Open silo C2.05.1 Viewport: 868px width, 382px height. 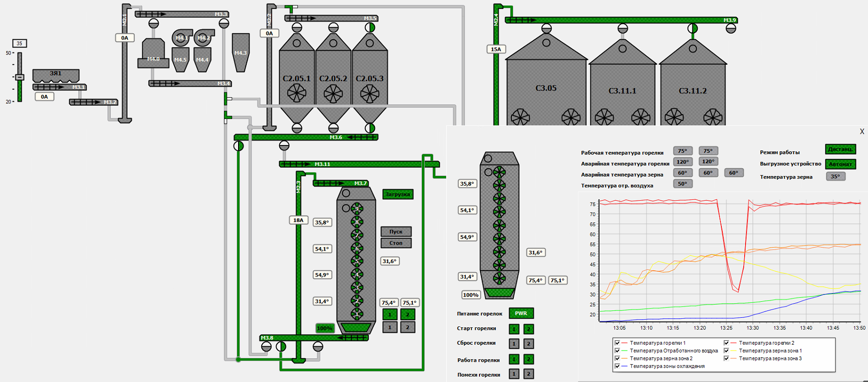coord(297,77)
